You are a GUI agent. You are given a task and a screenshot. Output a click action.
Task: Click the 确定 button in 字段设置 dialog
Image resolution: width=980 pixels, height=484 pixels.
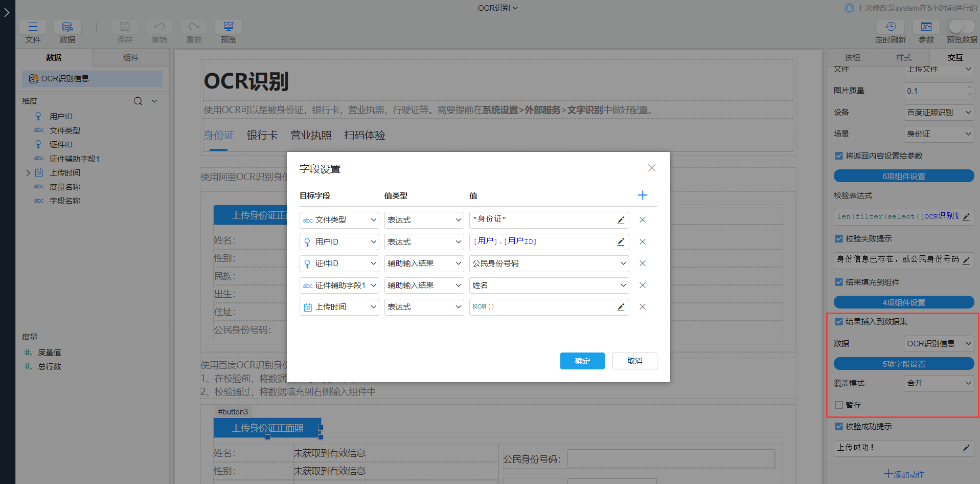582,361
